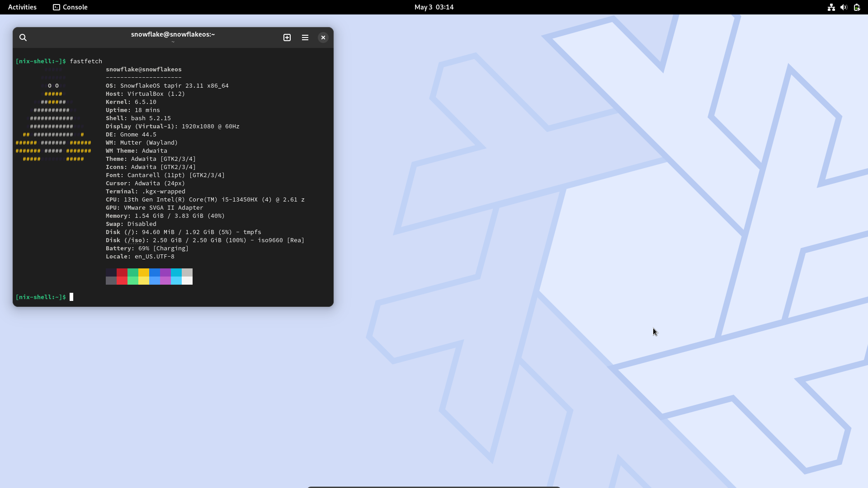
Task: Click the white color block in bottom palette row
Action: 187,281
